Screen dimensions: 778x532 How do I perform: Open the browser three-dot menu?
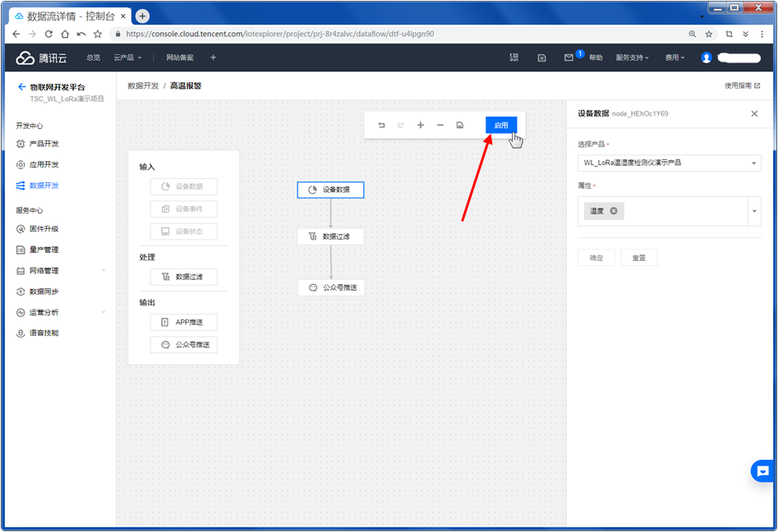click(x=762, y=34)
